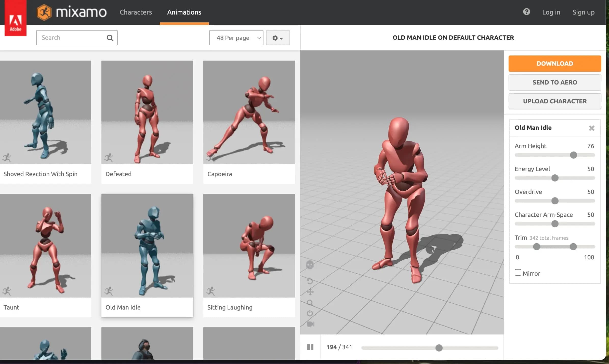Image resolution: width=609 pixels, height=364 pixels.
Task: Select the rotate camera control in the viewport
Action: (x=310, y=281)
